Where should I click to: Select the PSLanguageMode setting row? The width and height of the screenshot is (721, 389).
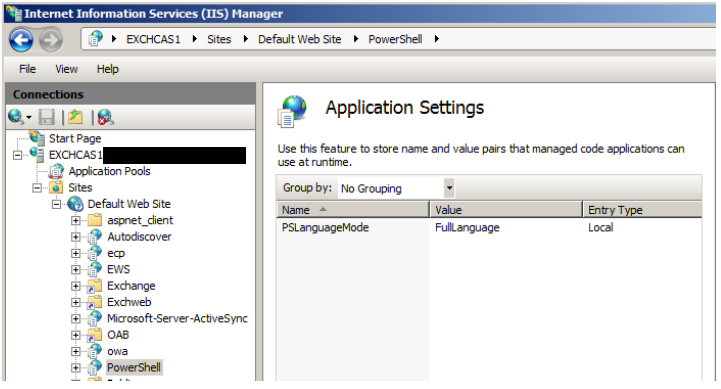[x=489, y=228]
